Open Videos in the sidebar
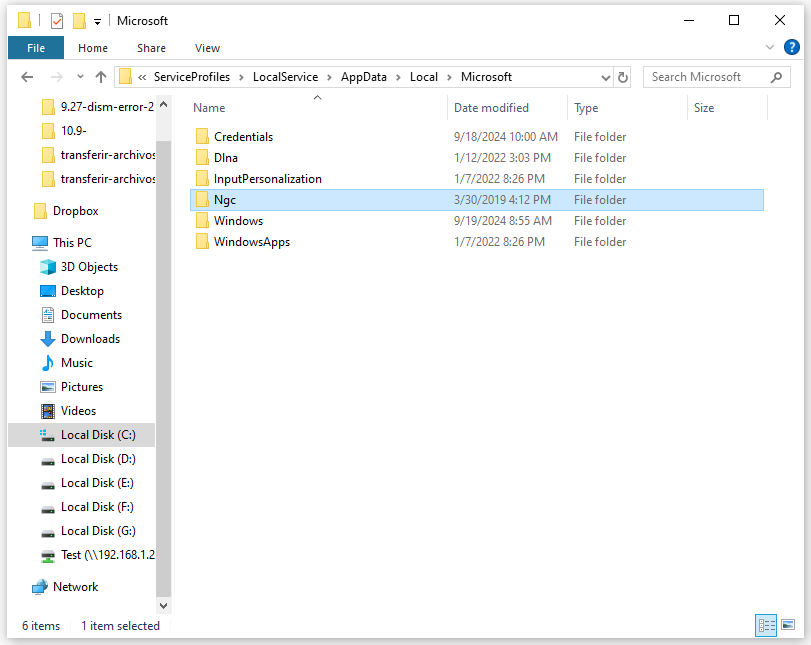811x645 pixels. [x=68, y=411]
